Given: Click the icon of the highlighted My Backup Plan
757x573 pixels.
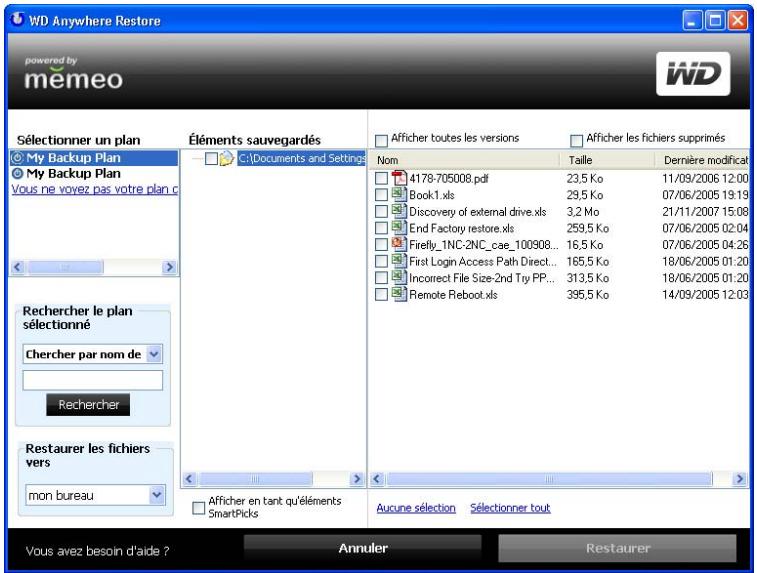Looking at the screenshot, I should pos(17,157).
